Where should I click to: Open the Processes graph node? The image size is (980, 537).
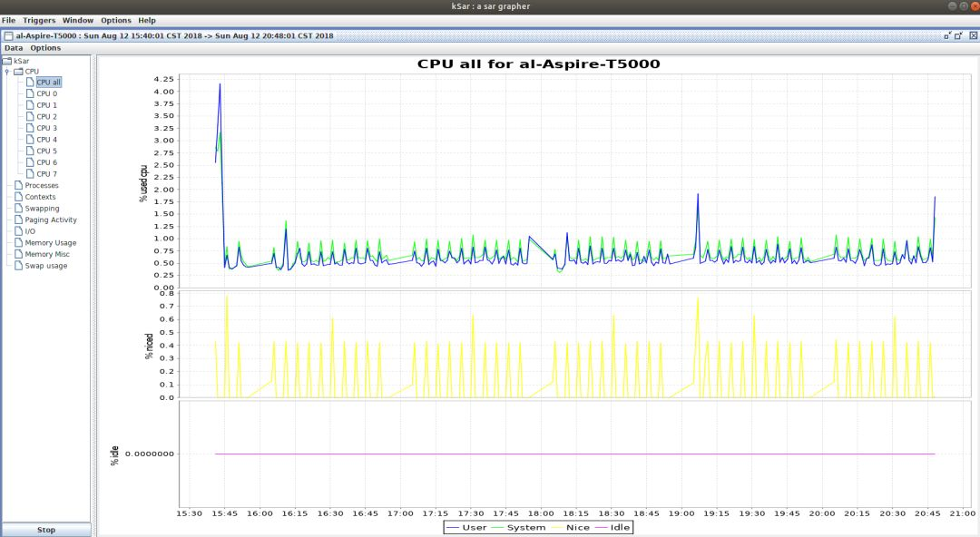42,185
